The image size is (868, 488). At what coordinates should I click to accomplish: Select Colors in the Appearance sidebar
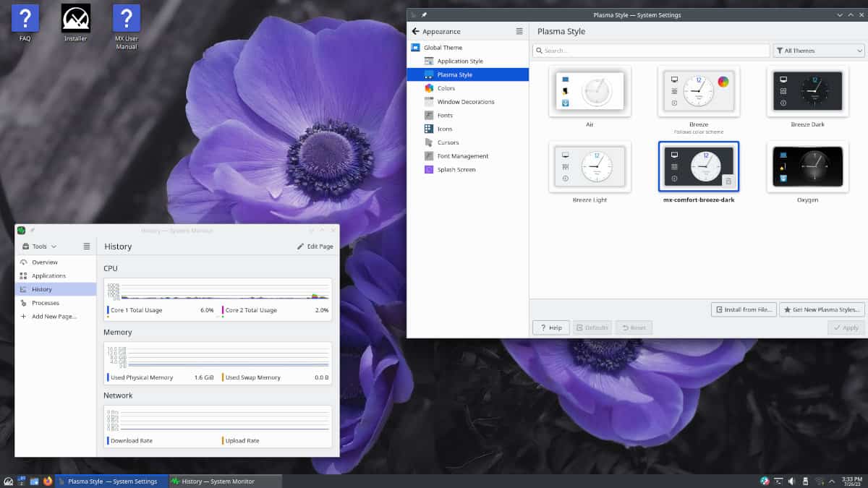coord(446,88)
